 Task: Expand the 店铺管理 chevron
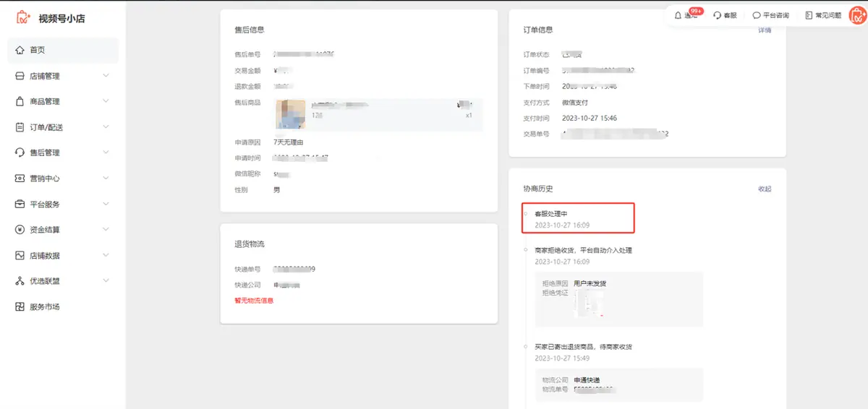[x=106, y=76]
